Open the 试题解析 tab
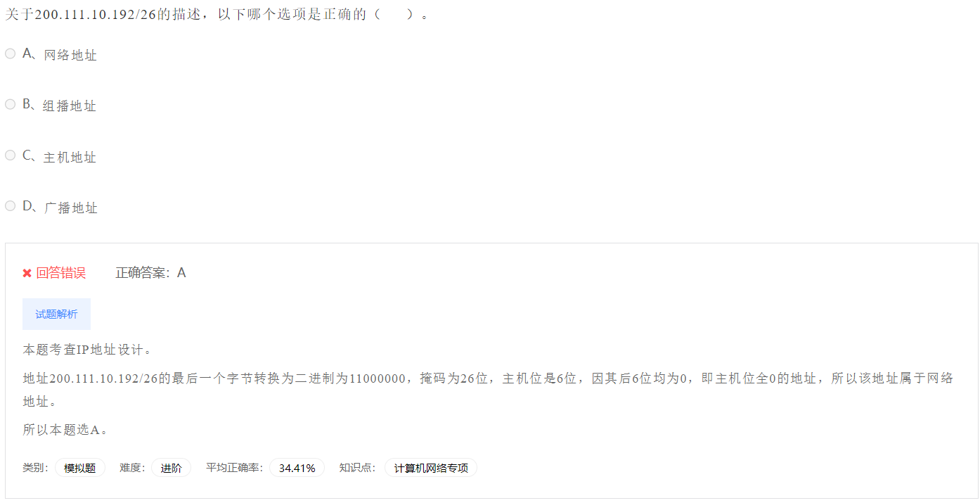Image resolution: width=980 pixels, height=503 pixels. click(56, 314)
